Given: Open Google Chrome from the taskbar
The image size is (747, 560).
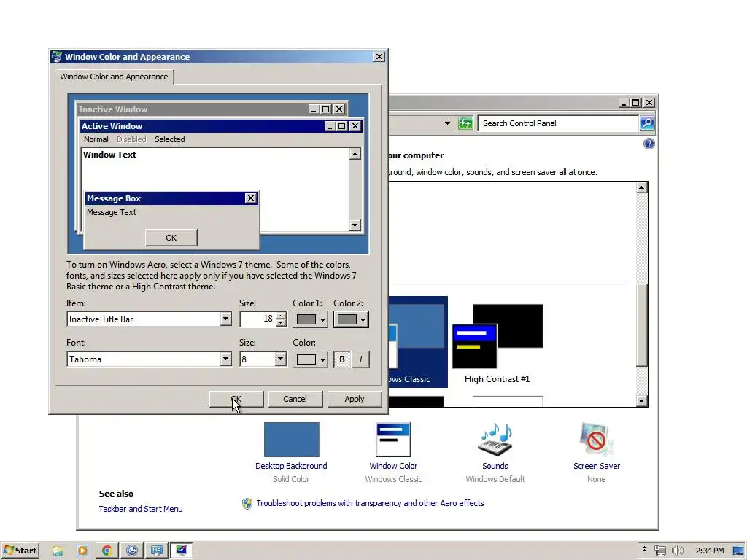Looking at the screenshot, I should coord(107,551).
